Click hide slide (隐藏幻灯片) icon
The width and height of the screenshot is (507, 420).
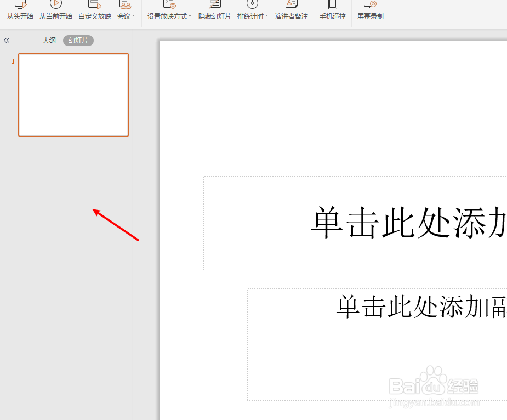[215, 4]
